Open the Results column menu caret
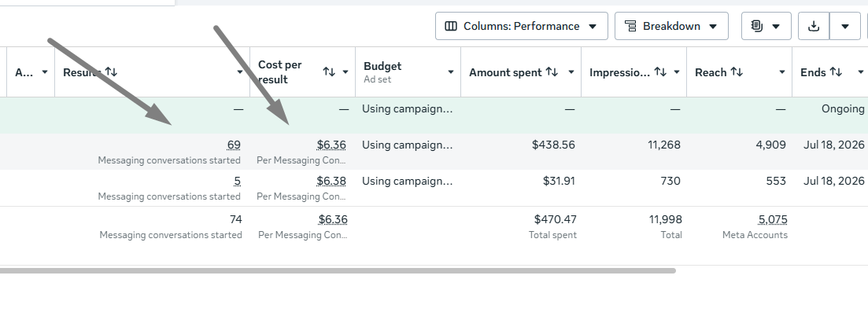The height and width of the screenshot is (312, 868). (240, 72)
